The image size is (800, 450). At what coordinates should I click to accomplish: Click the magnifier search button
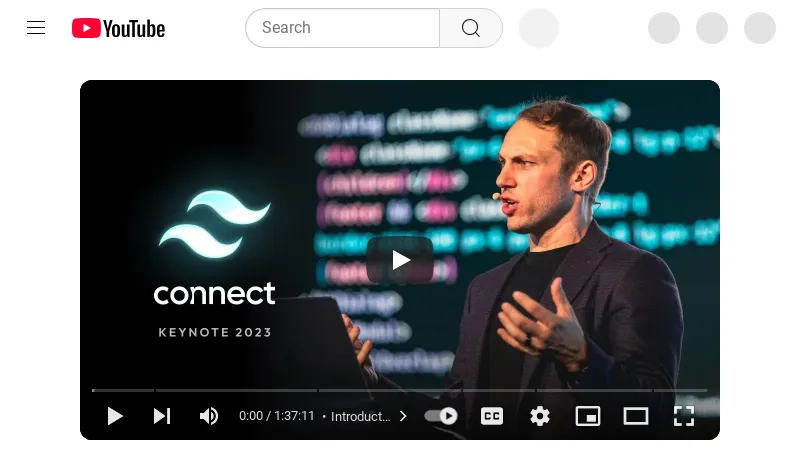[x=471, y=28]
